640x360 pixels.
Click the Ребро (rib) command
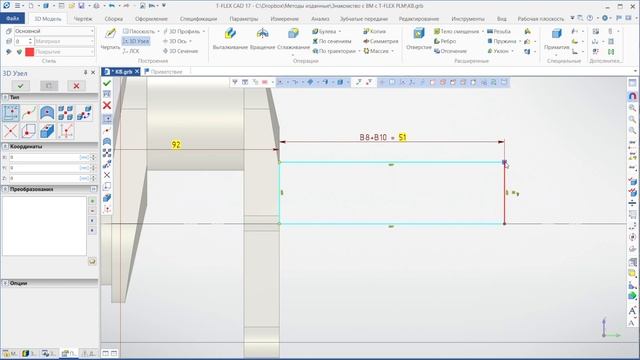click(445, 41)
